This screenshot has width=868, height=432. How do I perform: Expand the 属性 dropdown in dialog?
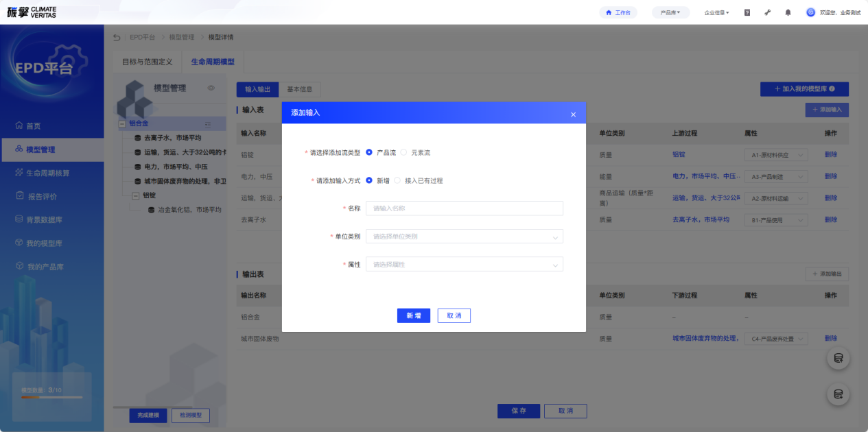(464, 264)
